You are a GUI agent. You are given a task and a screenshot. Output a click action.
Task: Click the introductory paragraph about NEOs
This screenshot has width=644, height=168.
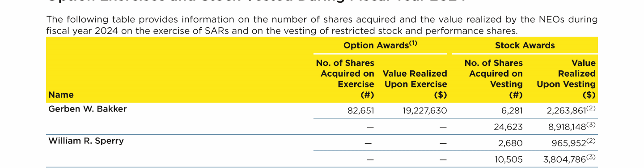322,25
